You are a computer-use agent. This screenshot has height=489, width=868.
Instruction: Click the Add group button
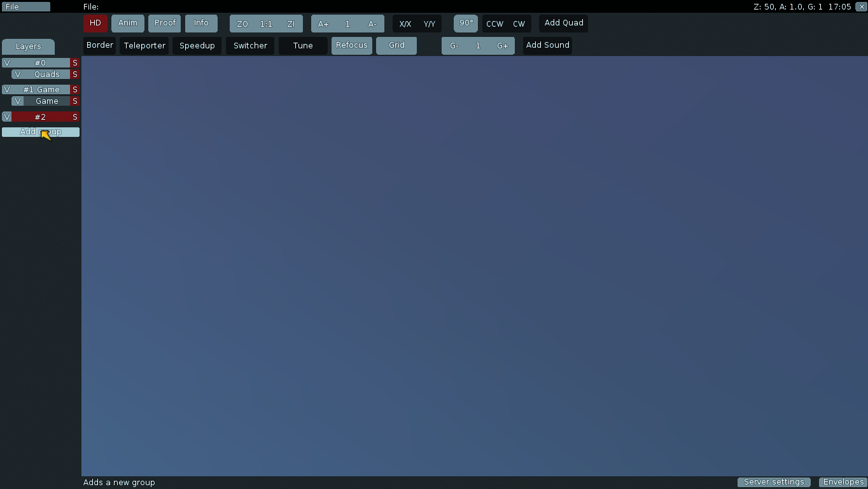pyautogui.click(x=41, y=132)
